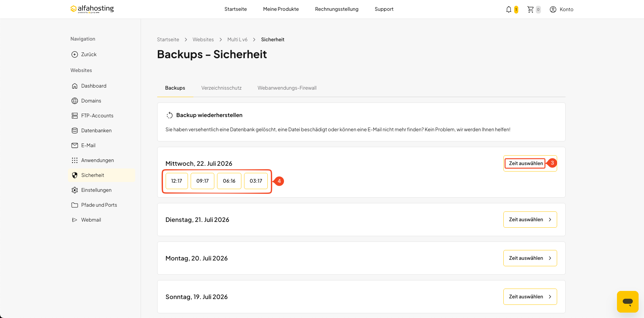Image resolution: width=644 pixels, height=318 pixels.
Task: Open notifications bell icon
Action: [x=508, y=9]
